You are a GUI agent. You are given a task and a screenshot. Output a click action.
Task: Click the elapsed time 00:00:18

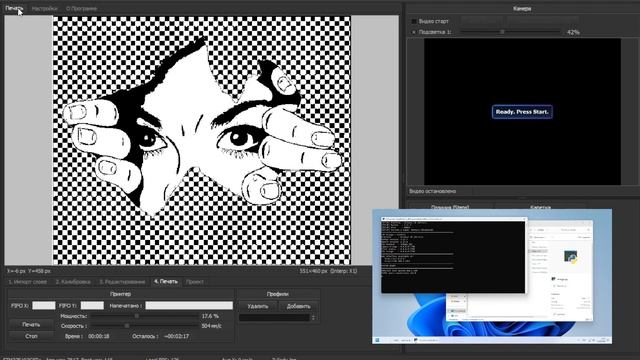coord(99,336)
